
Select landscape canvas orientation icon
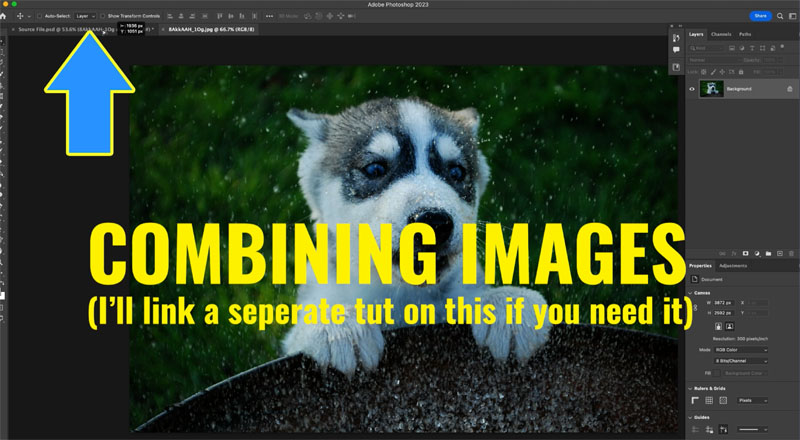[727, 326]
